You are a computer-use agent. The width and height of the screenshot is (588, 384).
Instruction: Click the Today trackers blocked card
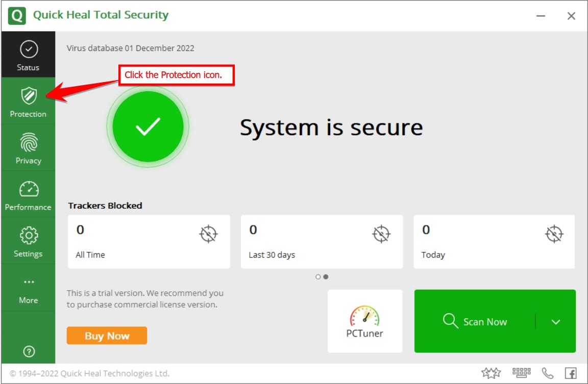pos(494,242)
